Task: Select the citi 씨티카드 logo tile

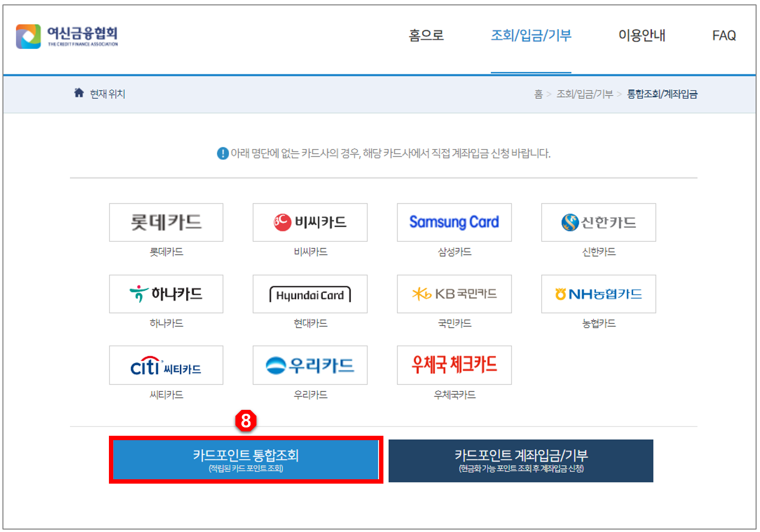Action: [x=166, y=365]
